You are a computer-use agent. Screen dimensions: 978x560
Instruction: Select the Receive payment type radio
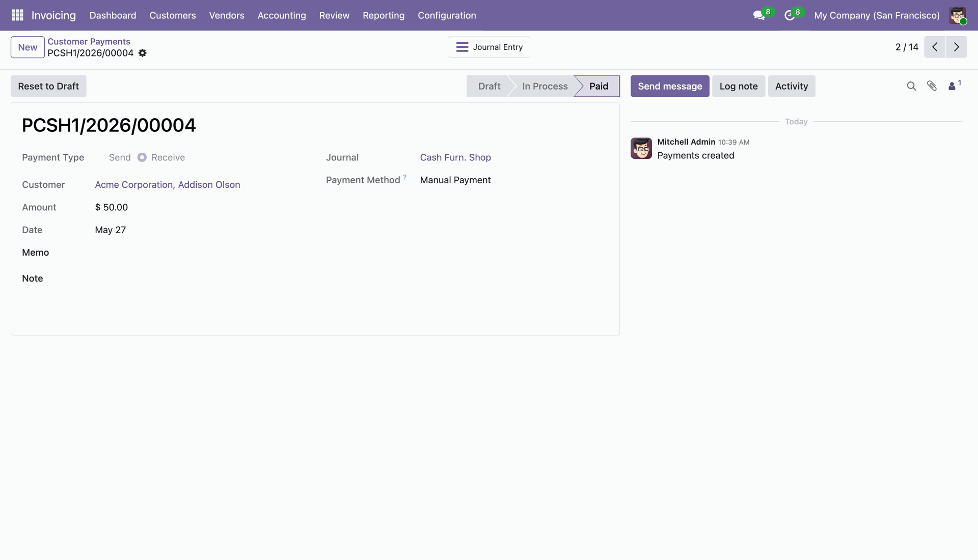(142, 157)
